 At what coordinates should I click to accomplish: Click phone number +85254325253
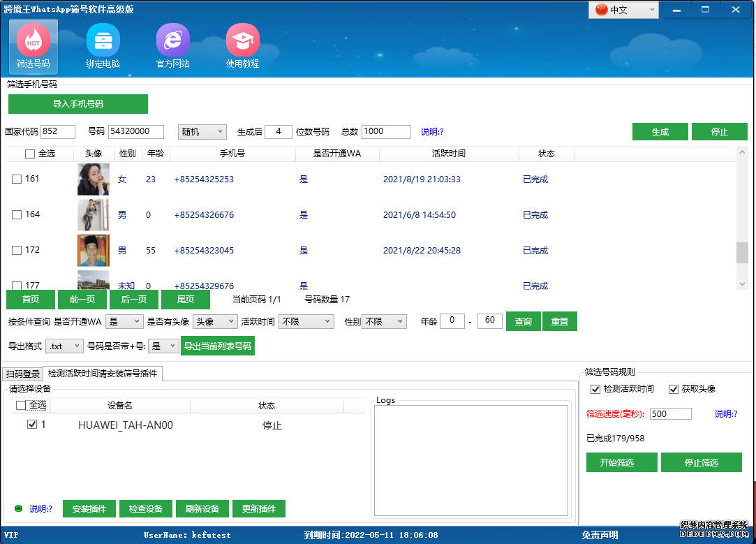[x=204, y=179]
